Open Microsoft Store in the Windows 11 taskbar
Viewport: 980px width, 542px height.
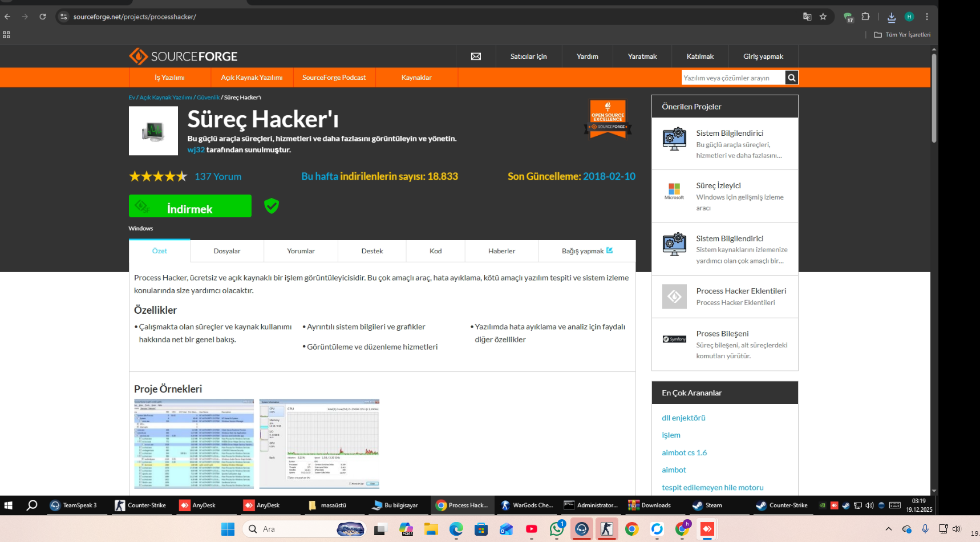pos(481,529)
